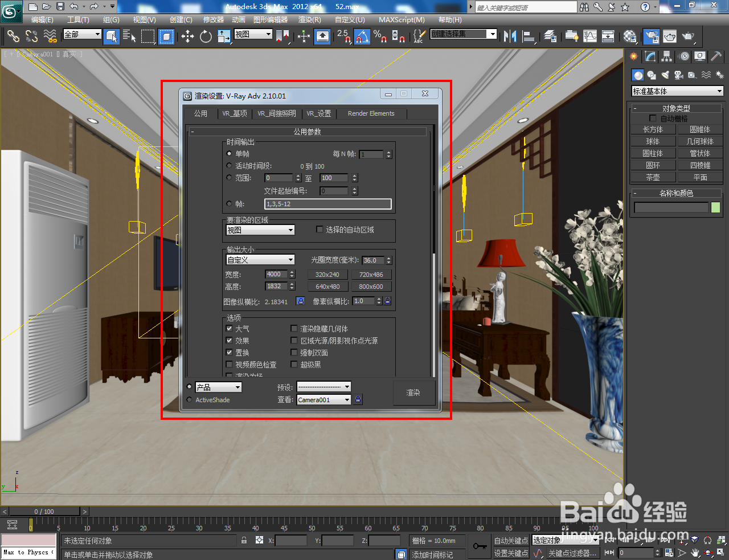Activate the Select Object tool
729x560 pixels.
pos(112,36)
